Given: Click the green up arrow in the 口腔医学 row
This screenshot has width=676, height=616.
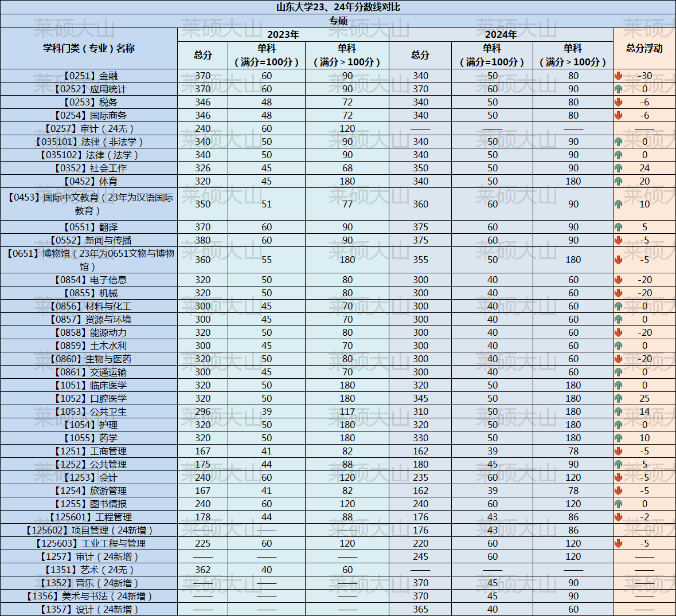Looking at the screenshot, I should click(618, 398).
